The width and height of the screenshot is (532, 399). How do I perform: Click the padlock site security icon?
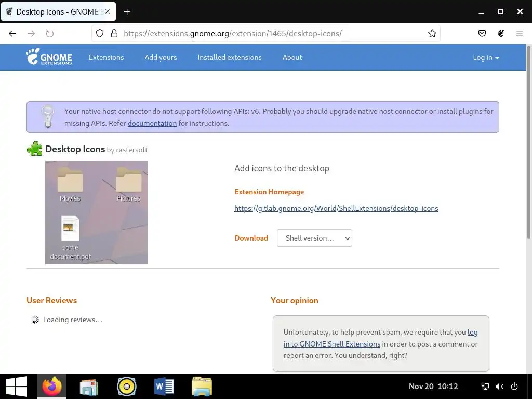(x=114, y=33)
